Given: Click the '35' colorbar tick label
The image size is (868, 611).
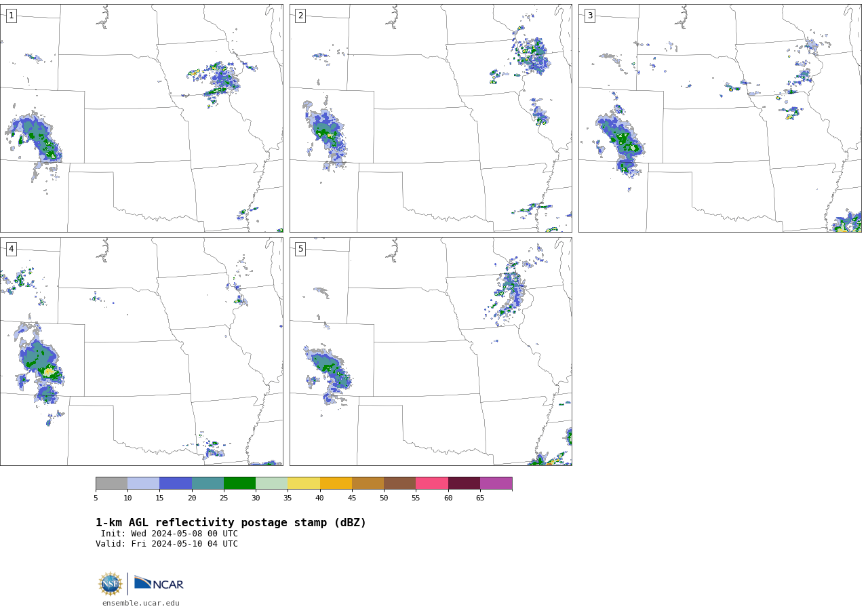Looking at the screenshot, I should tap(288, 498).
